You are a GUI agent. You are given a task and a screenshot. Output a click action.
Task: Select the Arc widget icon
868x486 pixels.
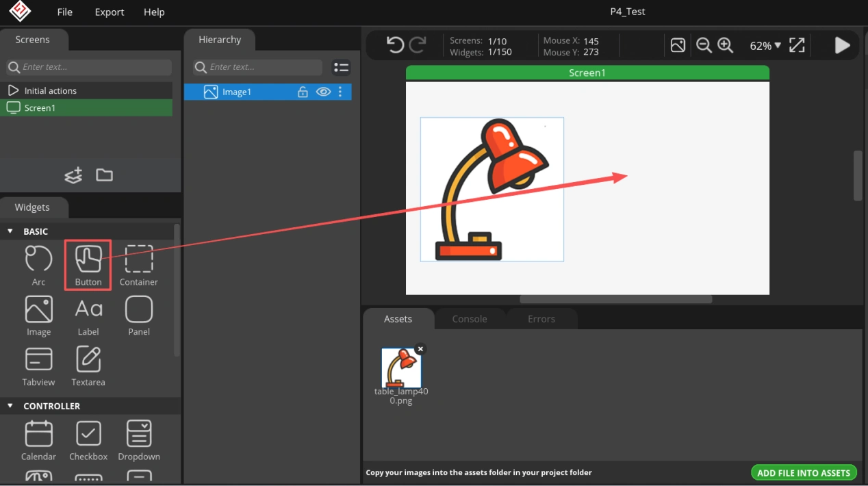[x=38, y=260]
